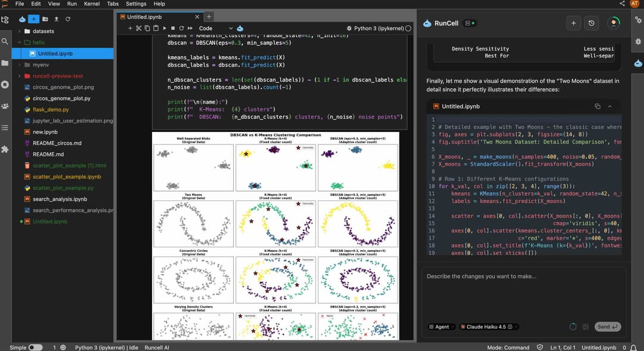This screenshot has height=351, width=644.
Task: Click the blue new launcher plus button
Action: (x=33, y=19)
